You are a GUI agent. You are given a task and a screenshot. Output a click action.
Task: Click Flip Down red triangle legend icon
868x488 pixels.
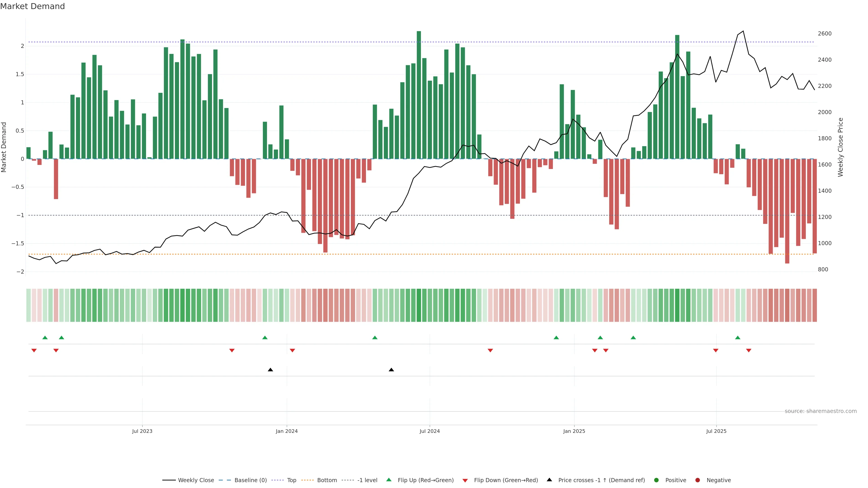[465, 480]
